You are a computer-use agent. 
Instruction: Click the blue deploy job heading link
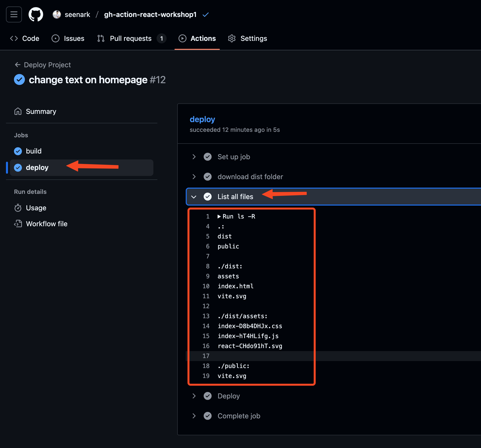click(202, 119)
